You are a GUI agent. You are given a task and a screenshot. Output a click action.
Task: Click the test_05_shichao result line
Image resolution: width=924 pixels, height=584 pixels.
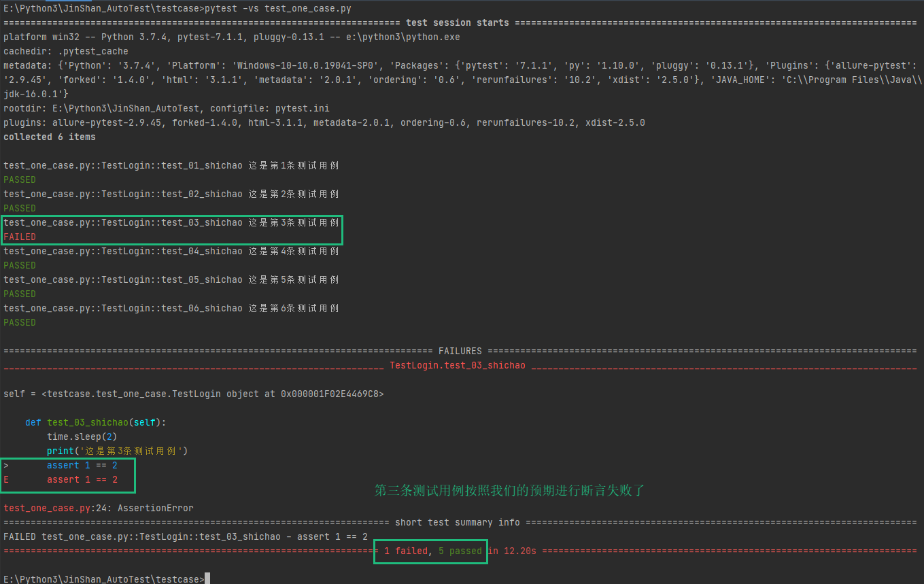tap(171, 279)
